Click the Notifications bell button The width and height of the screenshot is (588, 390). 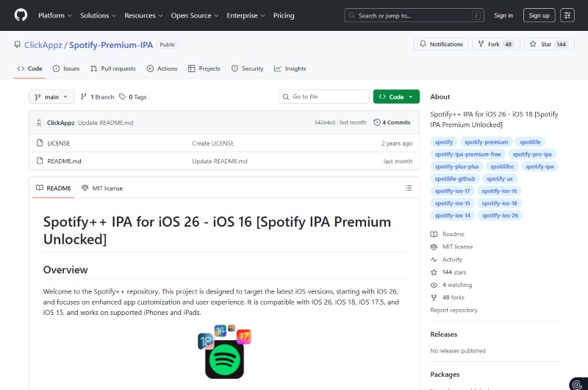[441, 44]
